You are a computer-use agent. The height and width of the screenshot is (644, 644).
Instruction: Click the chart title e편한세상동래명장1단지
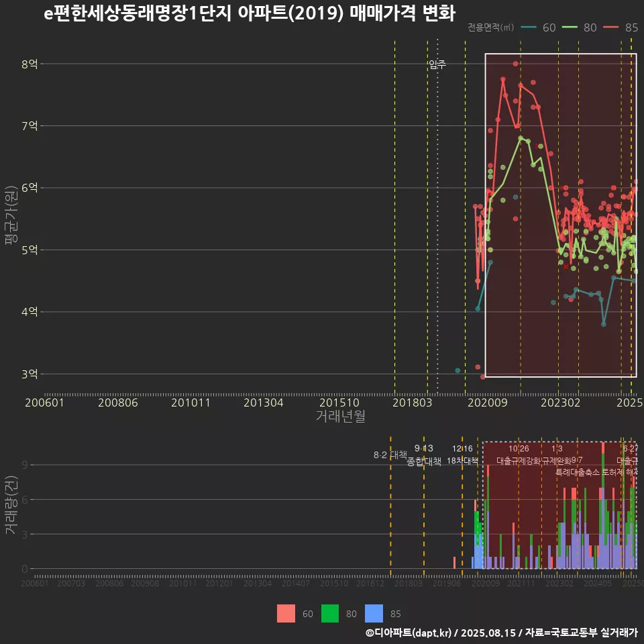click(138, 13)
